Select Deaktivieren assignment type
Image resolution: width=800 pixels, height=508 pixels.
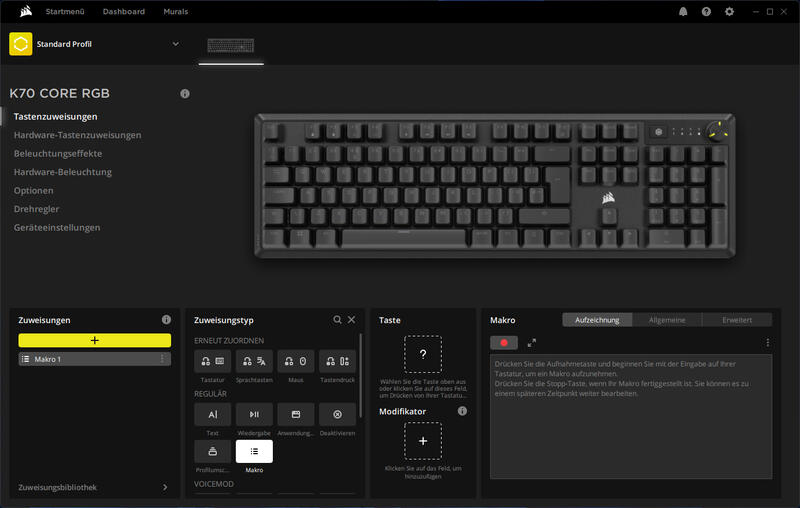click(x=337, y=415)
